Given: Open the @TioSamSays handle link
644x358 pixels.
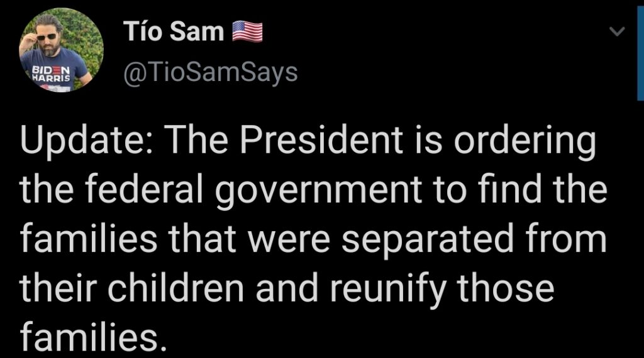Looking at the screenshot, I should [210, 73].
